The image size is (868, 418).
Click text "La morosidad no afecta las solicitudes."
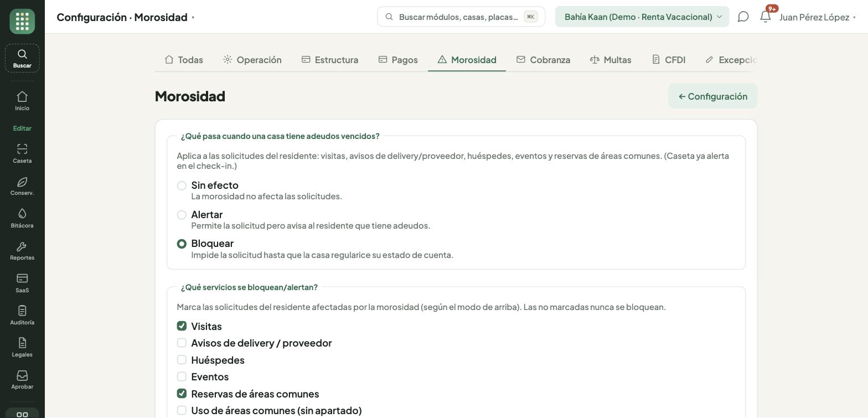pyautogui.click(x=267, y=197)
